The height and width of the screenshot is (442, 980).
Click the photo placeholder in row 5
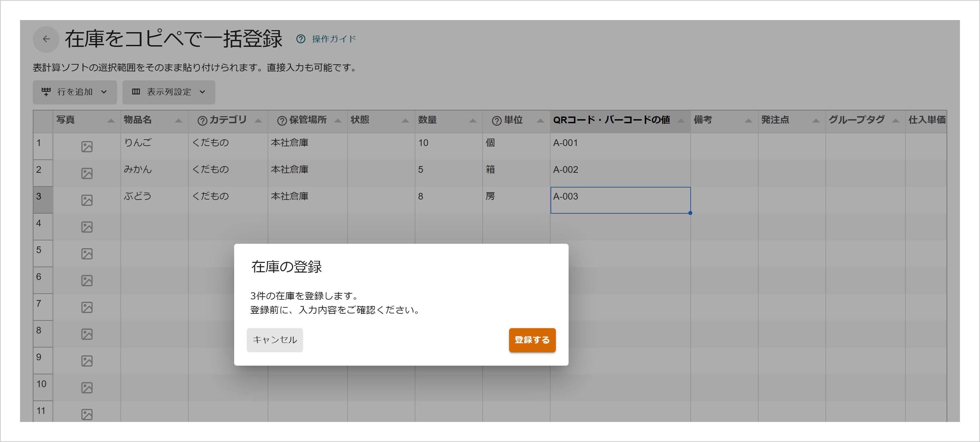point(87,253)
